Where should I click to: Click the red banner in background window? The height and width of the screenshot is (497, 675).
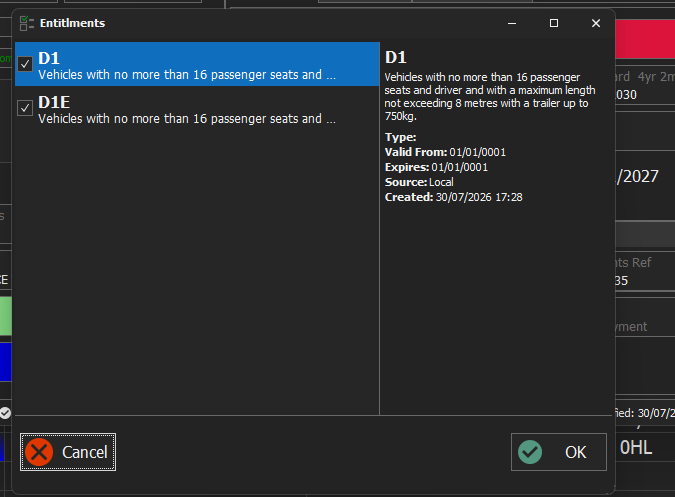coord(645,39)
